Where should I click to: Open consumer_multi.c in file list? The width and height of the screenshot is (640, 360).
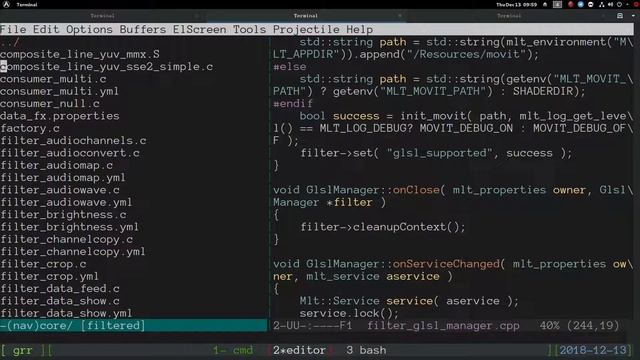[x=53, y=79]
